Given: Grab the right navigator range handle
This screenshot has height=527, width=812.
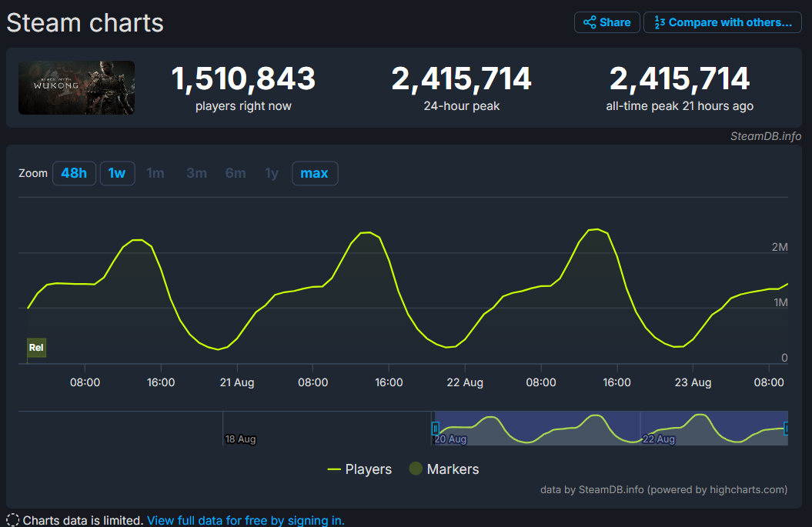Looking at the screenshot, I should 786,428.
